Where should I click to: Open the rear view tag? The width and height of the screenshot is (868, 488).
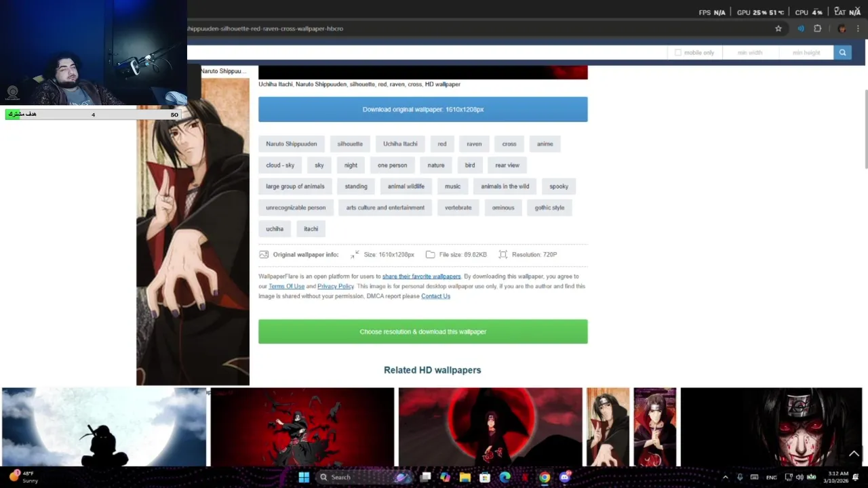click(x=507, y=165)
